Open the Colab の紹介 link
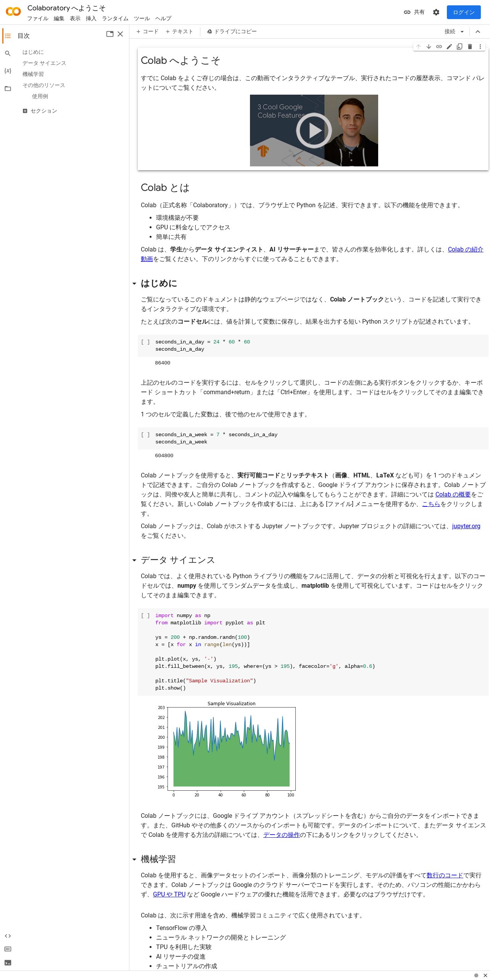 tap(466, 250)
